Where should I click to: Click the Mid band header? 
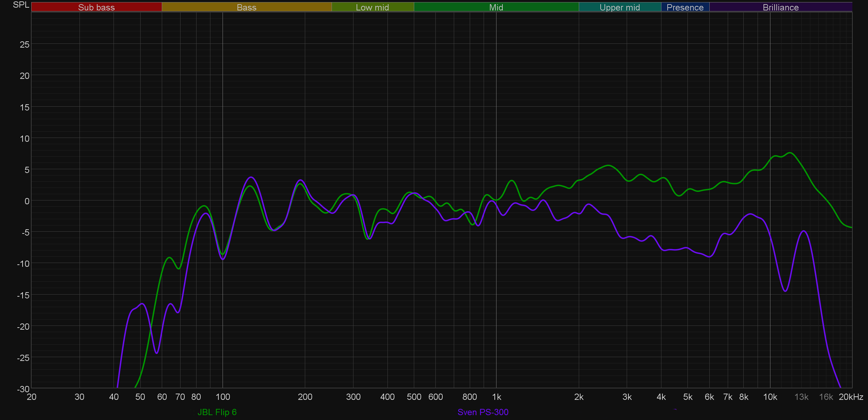pyautogui.click(x=496, y=7)
